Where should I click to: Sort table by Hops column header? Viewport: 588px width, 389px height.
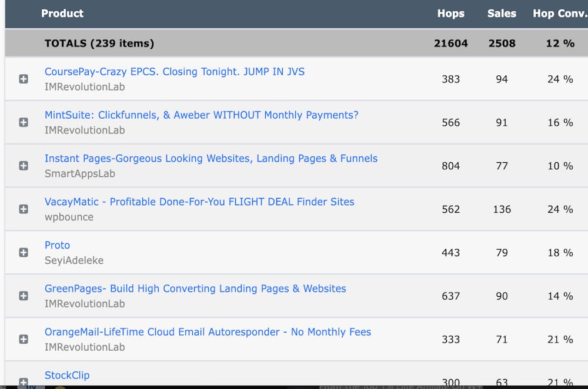point(450,14)
